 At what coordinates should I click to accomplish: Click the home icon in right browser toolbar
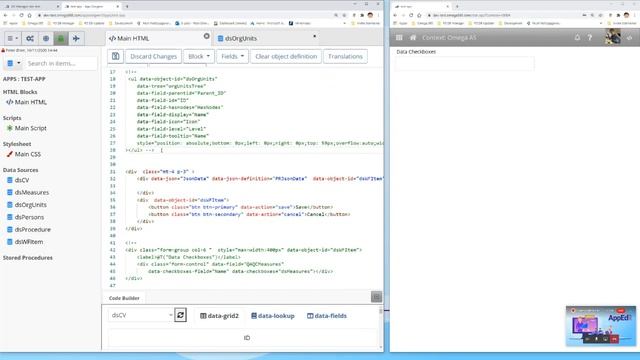(x=419, y=15)
